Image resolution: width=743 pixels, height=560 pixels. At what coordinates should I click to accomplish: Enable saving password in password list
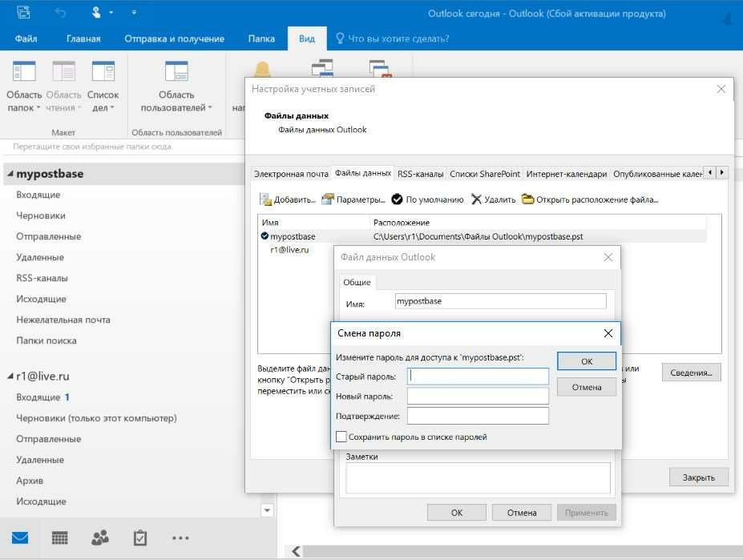[x=341, y=437]
